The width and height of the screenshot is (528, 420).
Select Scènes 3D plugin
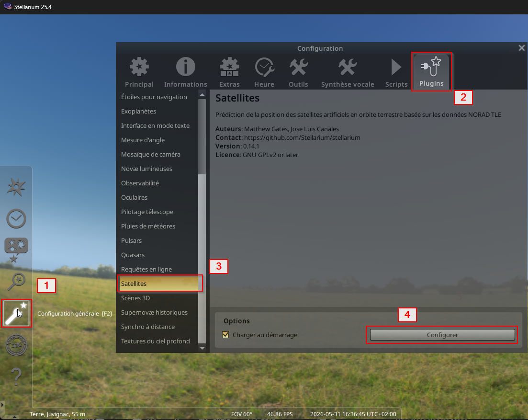point(157,298)
